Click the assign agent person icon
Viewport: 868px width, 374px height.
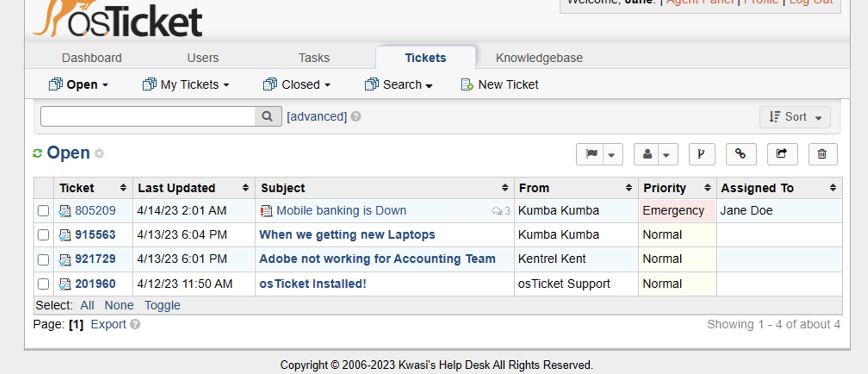(x=647, y=154)
